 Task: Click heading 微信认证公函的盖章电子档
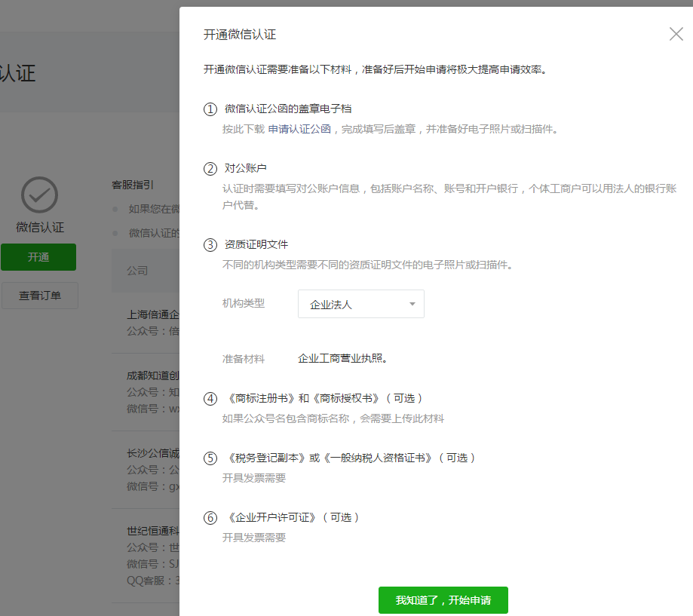pos(288,109)
